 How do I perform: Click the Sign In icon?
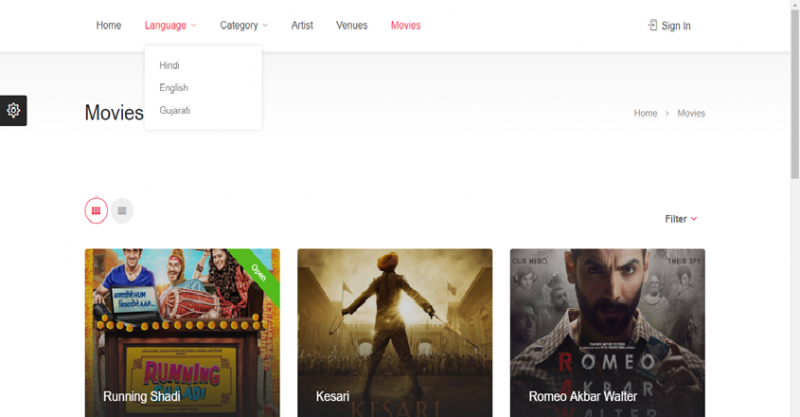653,25
